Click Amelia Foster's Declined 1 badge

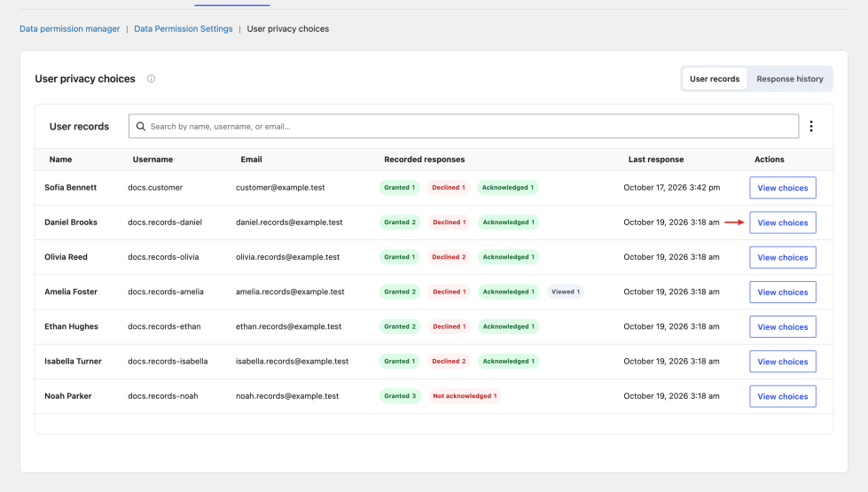[449, 292]
